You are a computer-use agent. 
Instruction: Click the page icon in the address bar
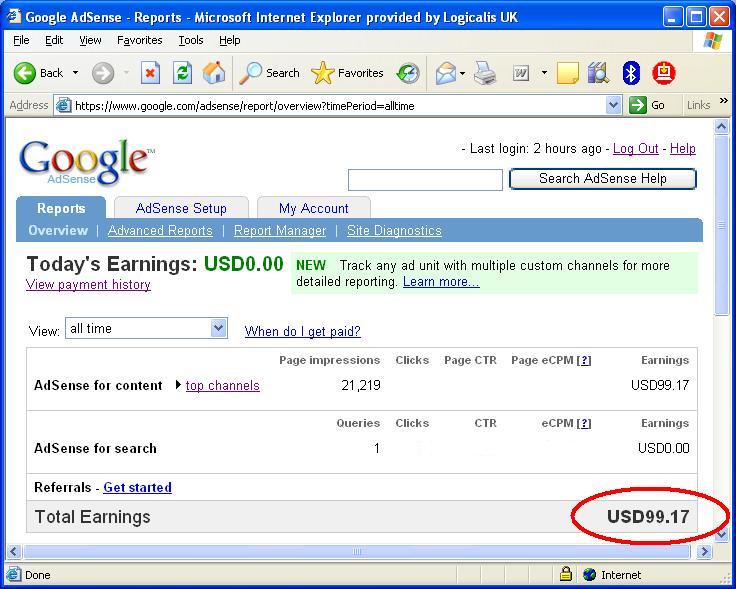pyautogui.click(x=63, y=106)
